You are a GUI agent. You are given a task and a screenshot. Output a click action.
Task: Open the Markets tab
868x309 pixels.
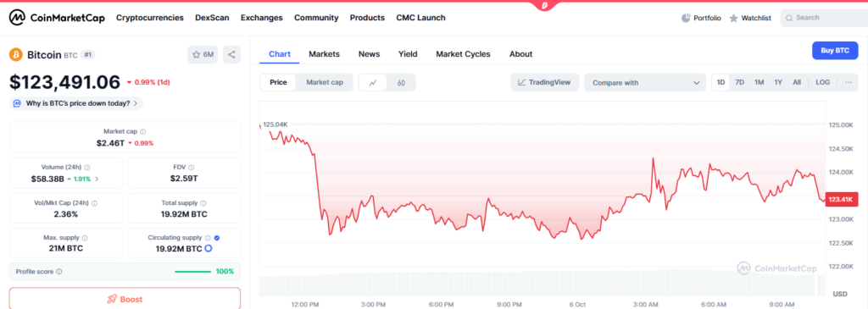(x=324, y=53)
